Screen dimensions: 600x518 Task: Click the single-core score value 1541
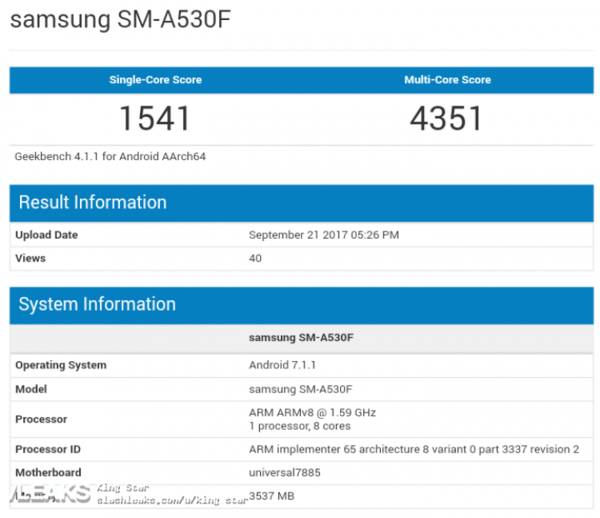[154, 119]
